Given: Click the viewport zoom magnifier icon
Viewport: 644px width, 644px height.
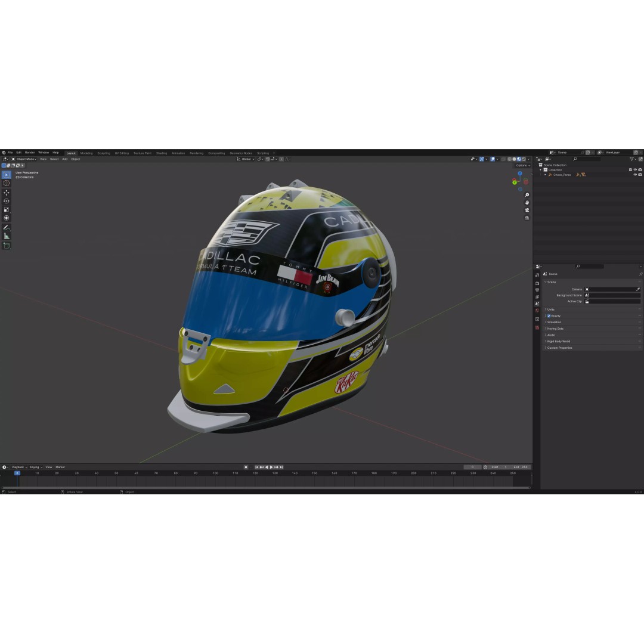Looking at the screenshot, I should point(527,195).
